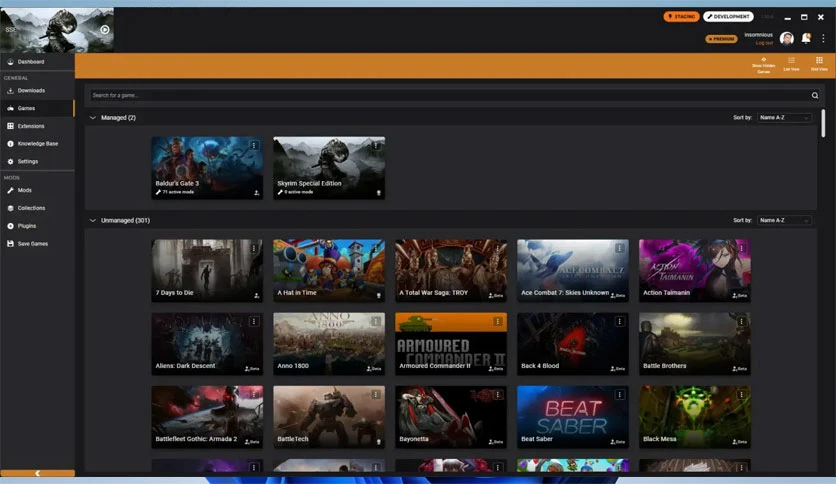Open Settings from the sidebar
836x484 pixels.
click(x=28, y=162)
